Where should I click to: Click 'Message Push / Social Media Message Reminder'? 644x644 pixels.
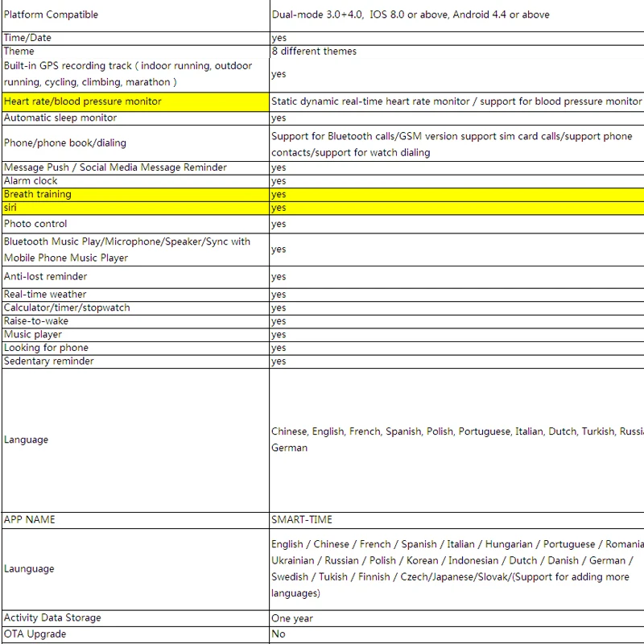pos(135,168)
